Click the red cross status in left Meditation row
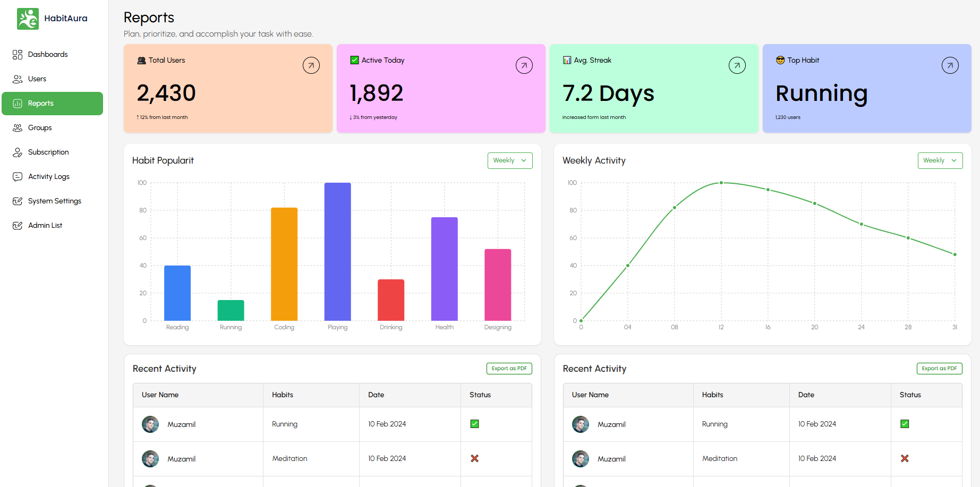980x487 pixels. pyautogui.click(x=475, y=458)
